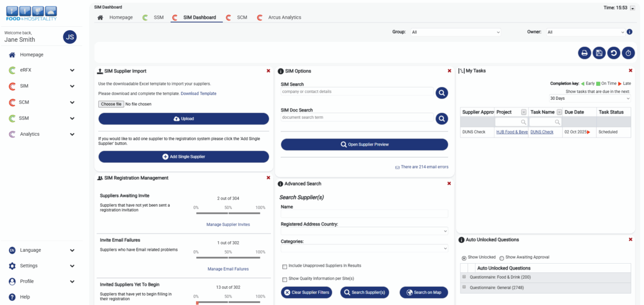Click the SSM logo icon in sidebar
Image resolution: width=644 pixels, height=305 pixels.
[x=12, y=118]
